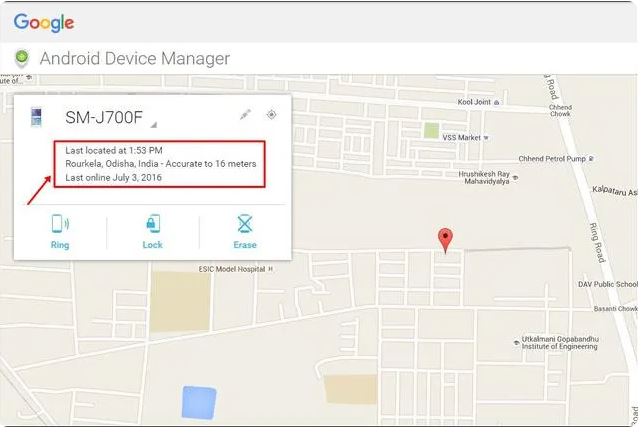Viewport: 641px width, 434px height.
Task: Click the Hrushikesh Ray Mahavidyalaya place icon
Action: pyautogui.click(x=516, y=178)
